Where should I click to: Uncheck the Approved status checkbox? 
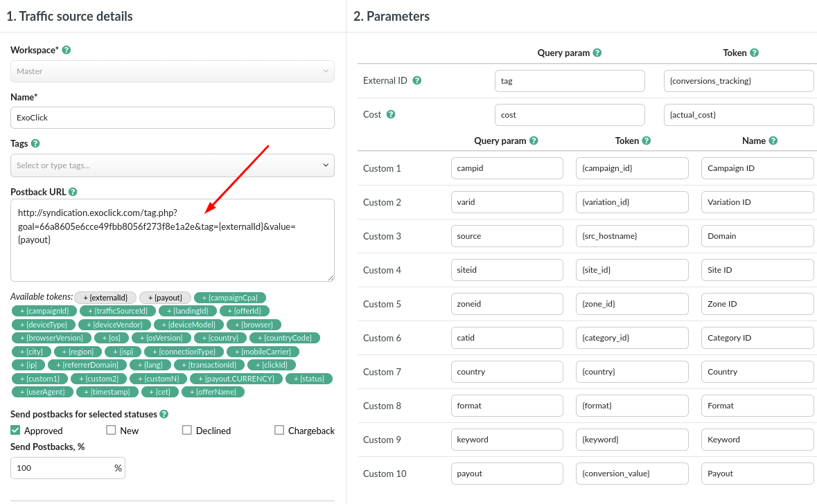point(15,430)
